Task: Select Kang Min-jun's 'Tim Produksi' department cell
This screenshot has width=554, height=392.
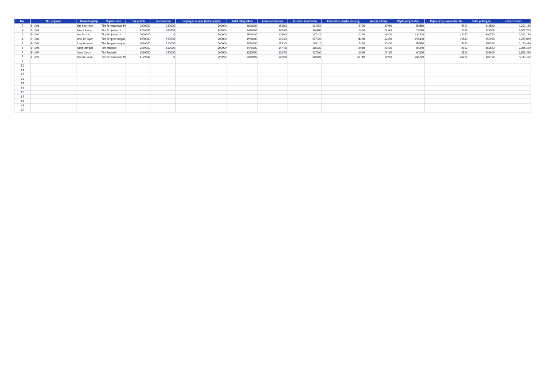Action: 114,48
